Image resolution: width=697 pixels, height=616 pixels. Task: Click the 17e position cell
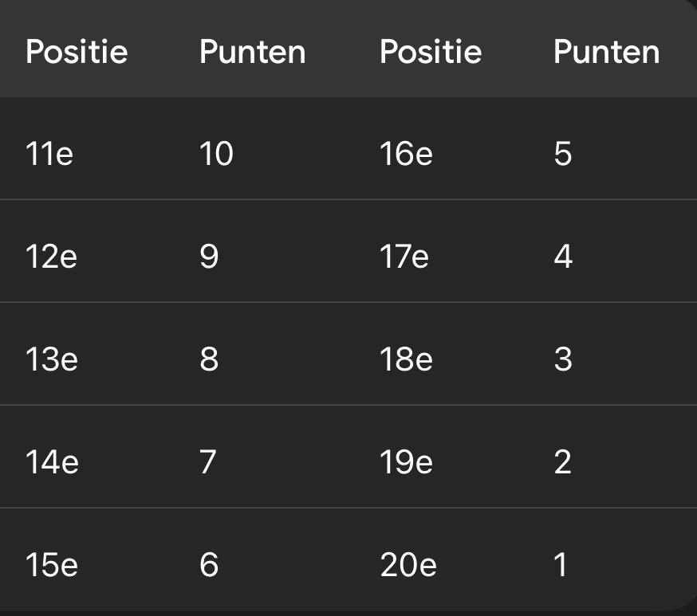[404, 256]
